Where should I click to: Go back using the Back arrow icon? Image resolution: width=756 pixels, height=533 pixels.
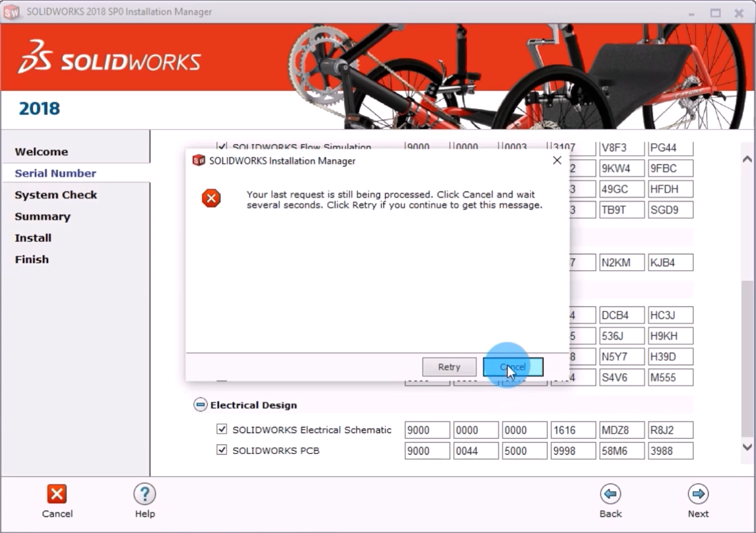coord(610,494)
